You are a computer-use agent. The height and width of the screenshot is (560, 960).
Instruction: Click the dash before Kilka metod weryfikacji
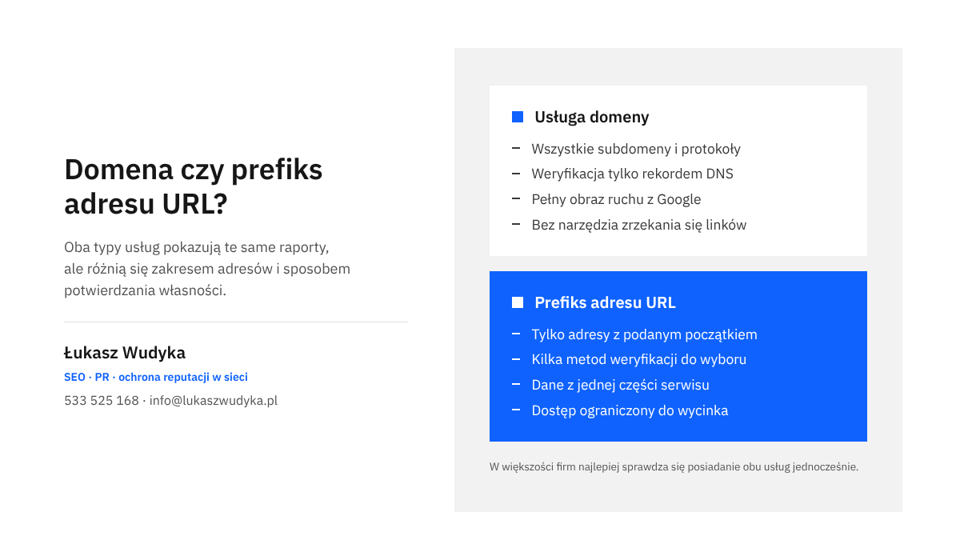point(516,359)
